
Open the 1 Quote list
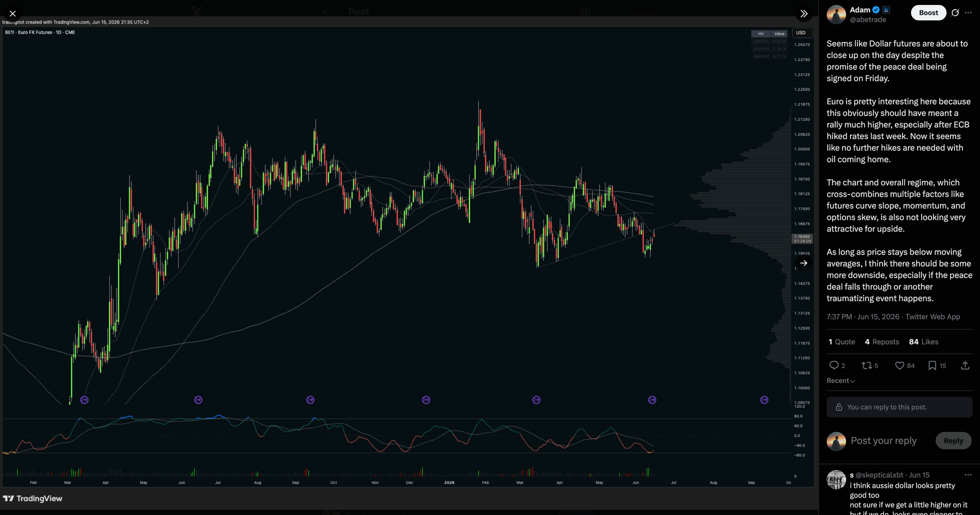coord(841,342)
